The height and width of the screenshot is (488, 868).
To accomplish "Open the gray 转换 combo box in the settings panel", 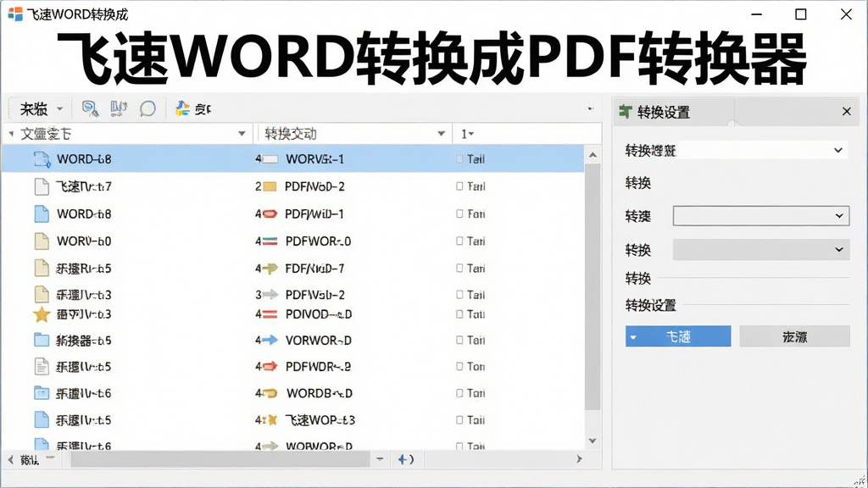I will pyautogui.click(x=761, y=250).
